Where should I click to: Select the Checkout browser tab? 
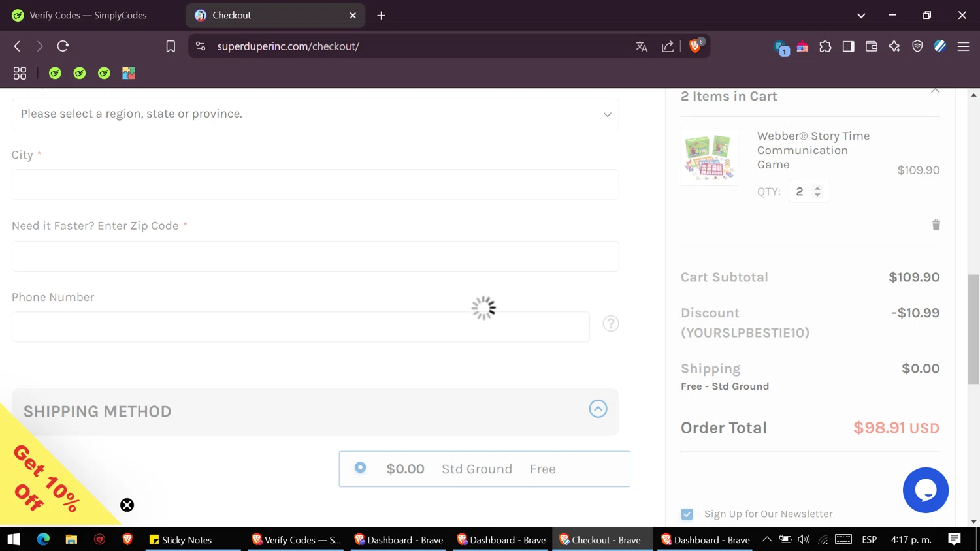(x=274, y=15)
